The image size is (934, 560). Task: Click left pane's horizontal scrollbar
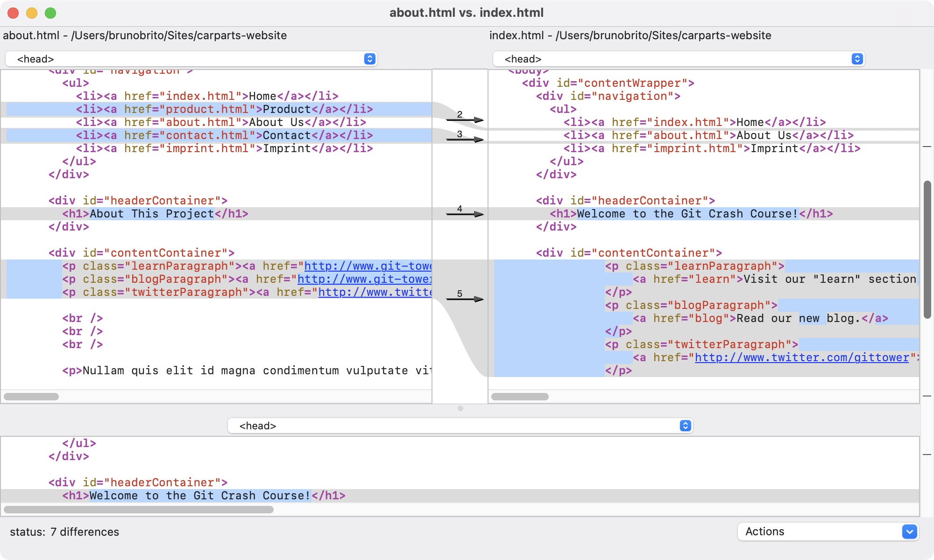[32, 396]
